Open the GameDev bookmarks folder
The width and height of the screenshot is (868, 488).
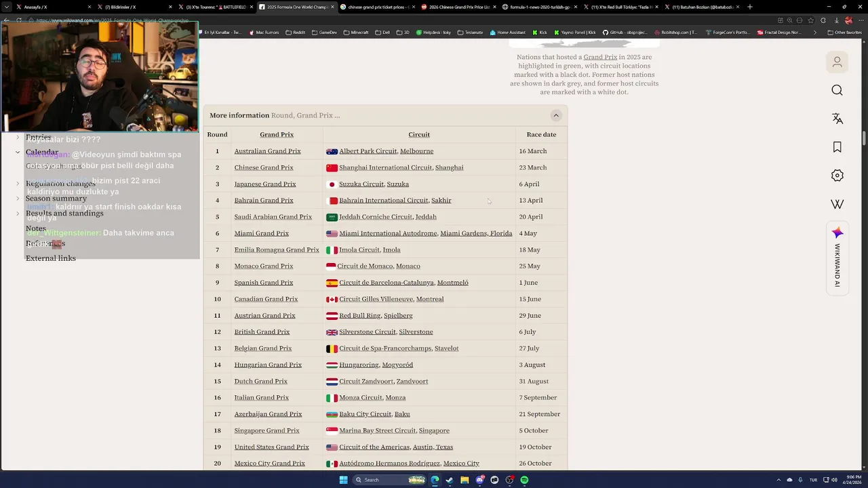[324, 33]
